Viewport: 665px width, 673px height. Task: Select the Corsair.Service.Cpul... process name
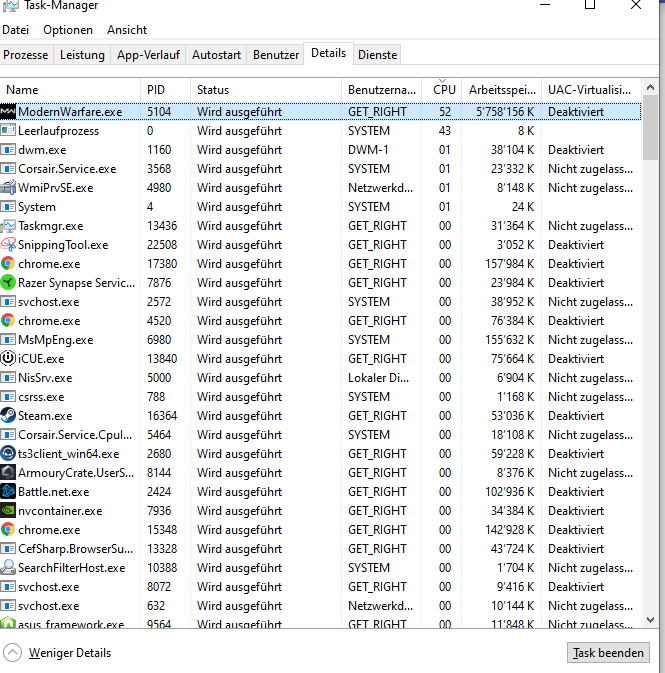[75, 435]
